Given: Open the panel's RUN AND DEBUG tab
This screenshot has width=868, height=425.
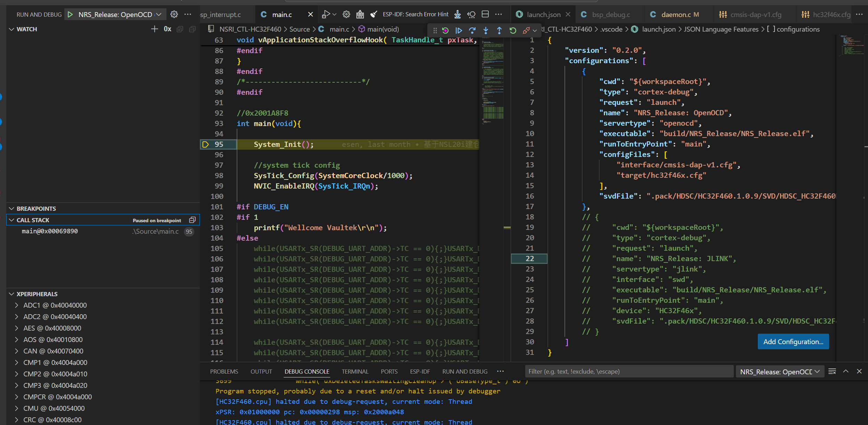Looking at the screenshot, I should coord(465,372).
